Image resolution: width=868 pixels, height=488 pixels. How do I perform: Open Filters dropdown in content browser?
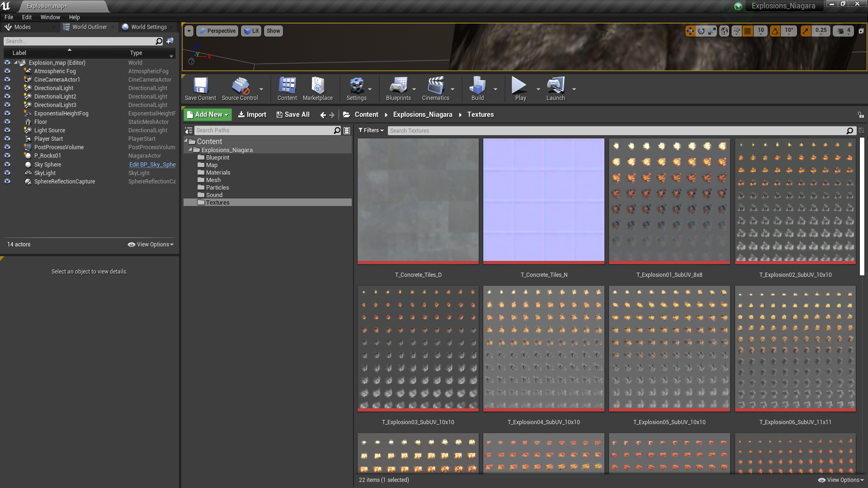371,131
